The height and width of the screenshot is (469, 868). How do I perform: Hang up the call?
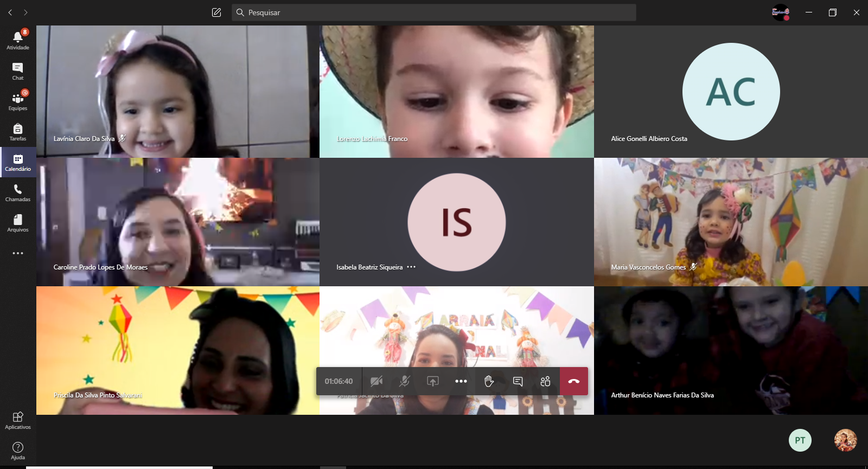pos(574,381)
